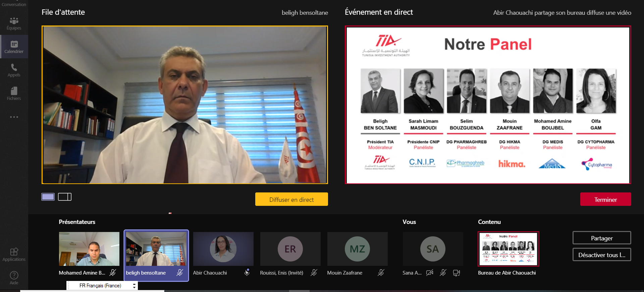This screenshot has width=644, height=292.
Task: Click the "Vous" heading
Action: coord(409,222)
